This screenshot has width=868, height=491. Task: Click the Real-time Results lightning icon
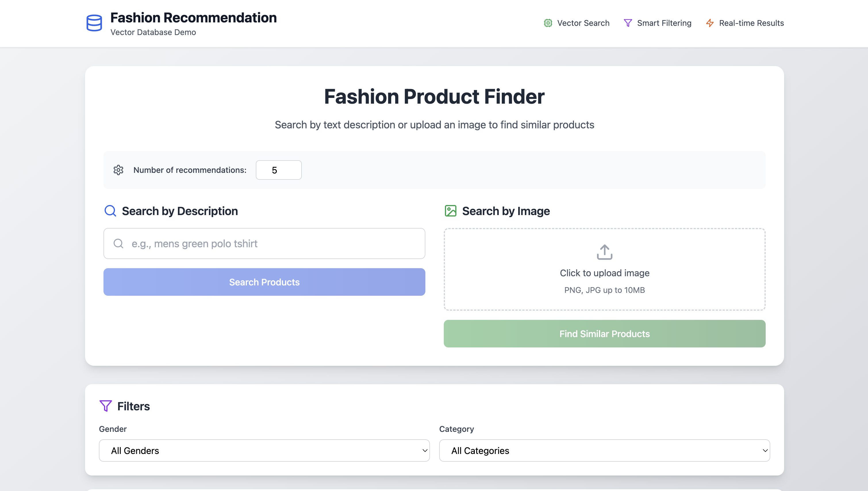click(710, 23)
